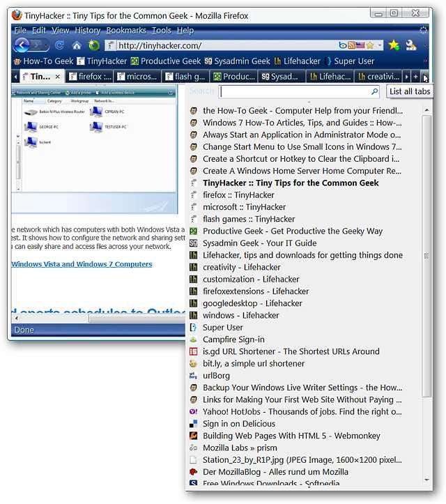Click the activity throbber in the menu bar
The height and width of the screenshot is (504, 446).
[x=424, y=30]
